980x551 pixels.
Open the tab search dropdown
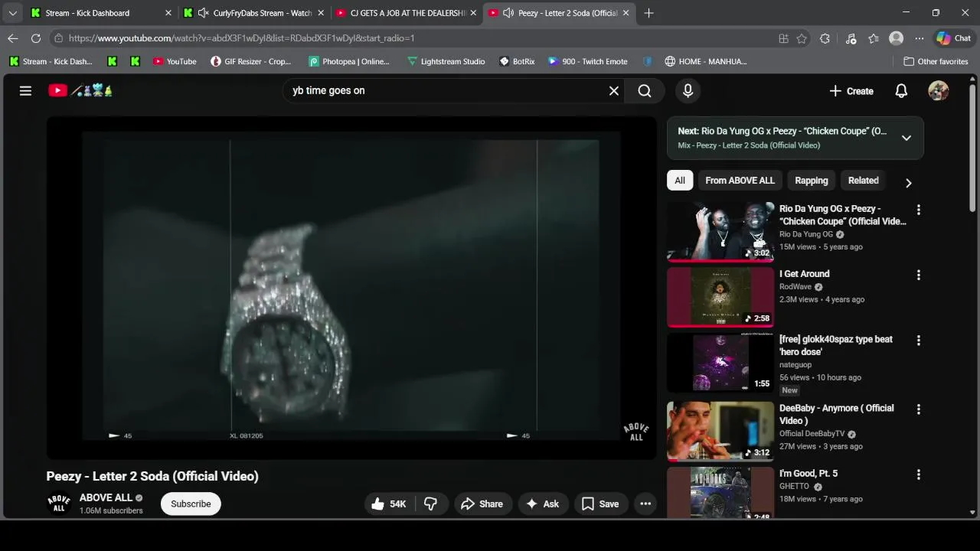(12, 13)
